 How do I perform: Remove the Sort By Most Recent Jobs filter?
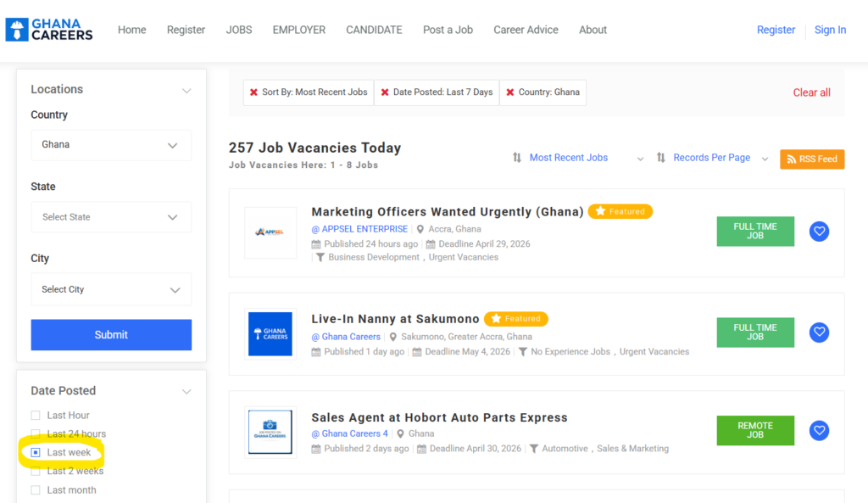[x=253, y=92]
